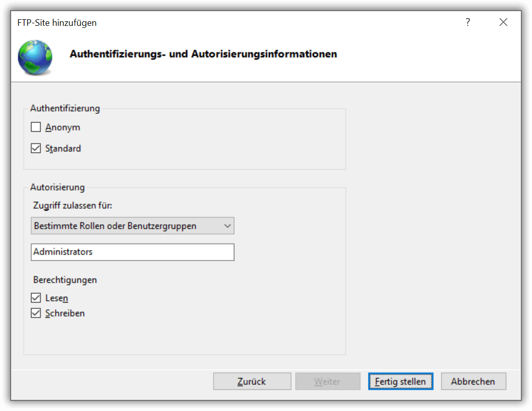Open help with the question mark icon
Image resolution: width=532 pixels, height=411 pixels.
click(468, 22)
